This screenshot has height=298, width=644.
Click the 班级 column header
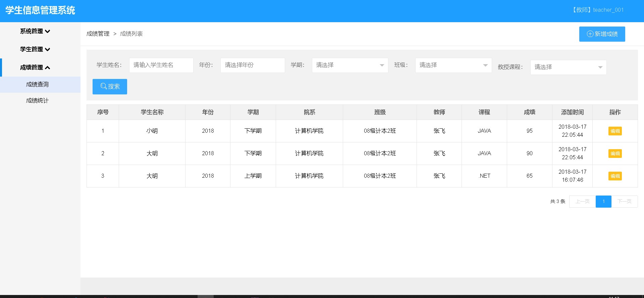pyautogui.click(x=380, y=112)
